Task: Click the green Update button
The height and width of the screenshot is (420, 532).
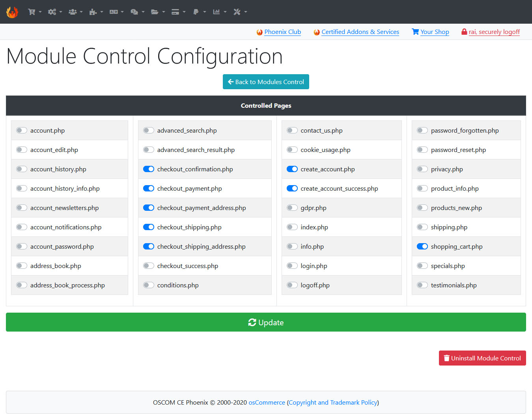Action: pos(266,322)
